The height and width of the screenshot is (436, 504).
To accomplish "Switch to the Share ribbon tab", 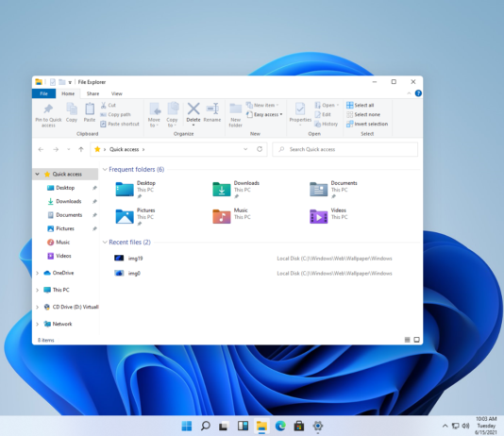I will click(92, 93).
